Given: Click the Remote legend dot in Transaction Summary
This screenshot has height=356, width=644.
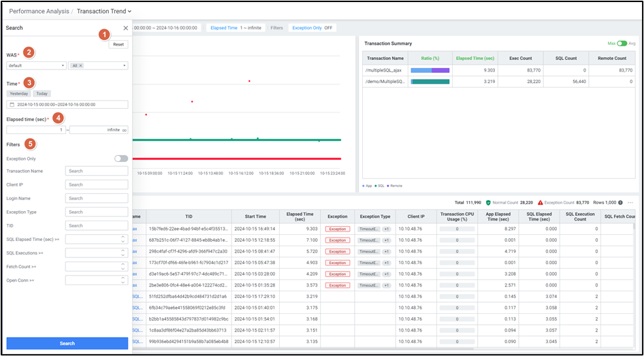Looking at the screenshot, I should coord(388,185).
